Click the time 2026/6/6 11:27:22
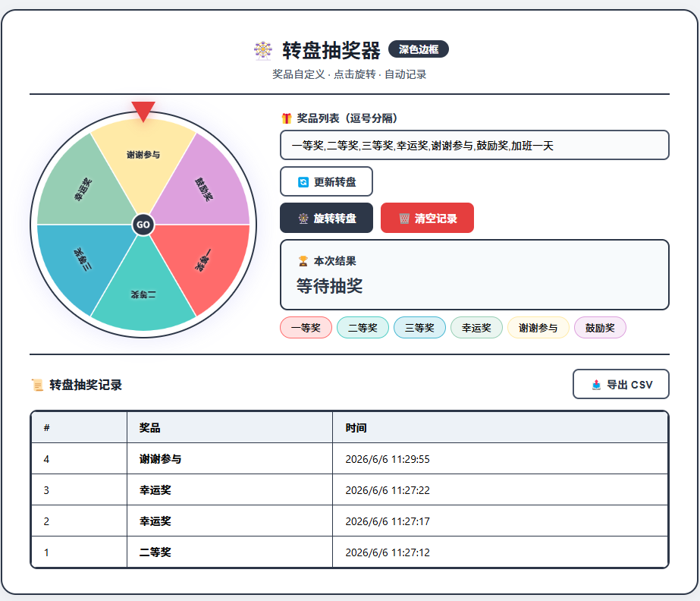Image resolution: width=700 pixels, height=601 pixels. click(388, 490)
